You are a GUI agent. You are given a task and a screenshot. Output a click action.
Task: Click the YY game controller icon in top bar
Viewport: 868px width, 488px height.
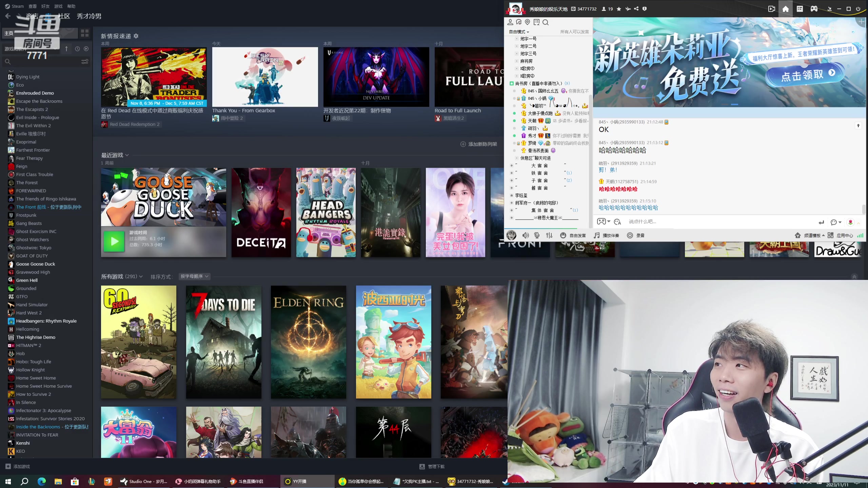(x=814, y=9)
